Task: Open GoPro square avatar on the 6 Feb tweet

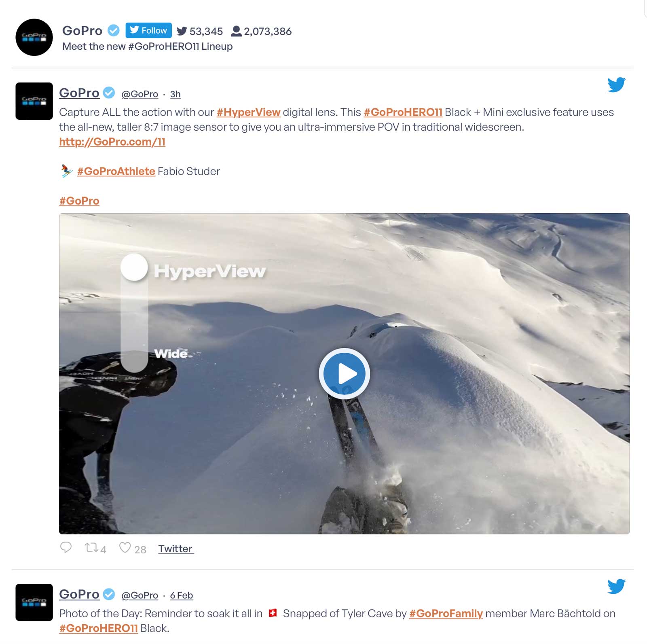Action: coord(34,602)
